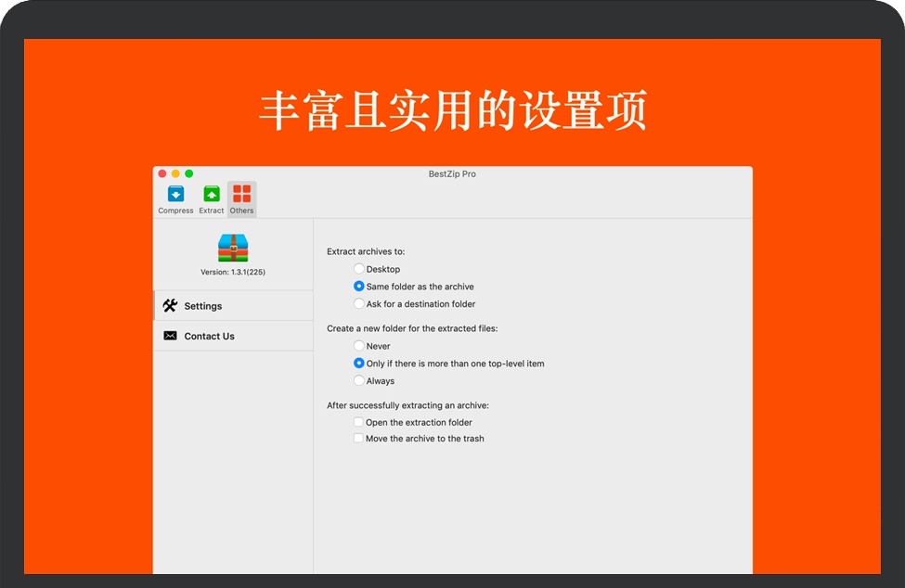Click After successfully extracting an archive label
The width and height of the screenshot is (905, 588).
(407, 405)
